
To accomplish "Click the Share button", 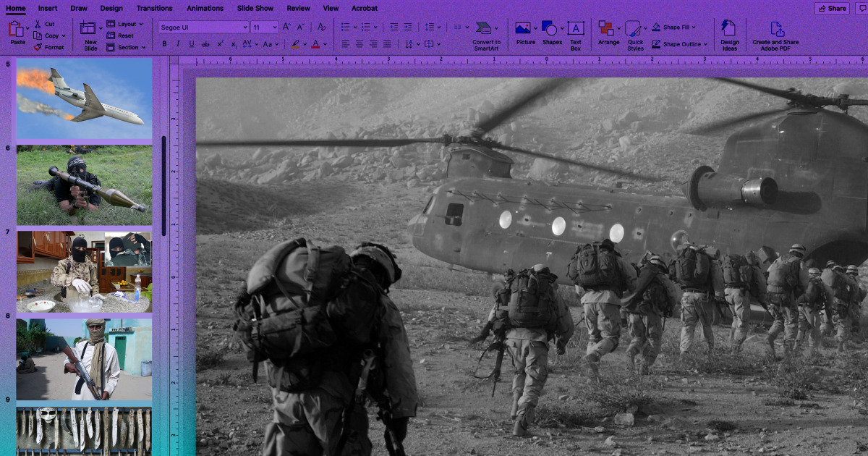I will click(832, 9).
